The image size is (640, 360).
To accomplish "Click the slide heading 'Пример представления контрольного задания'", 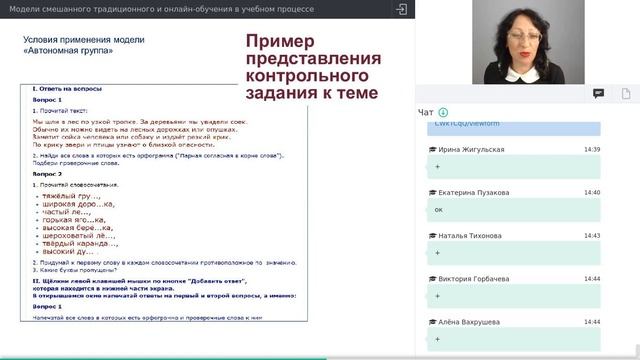I will (313, 67).
